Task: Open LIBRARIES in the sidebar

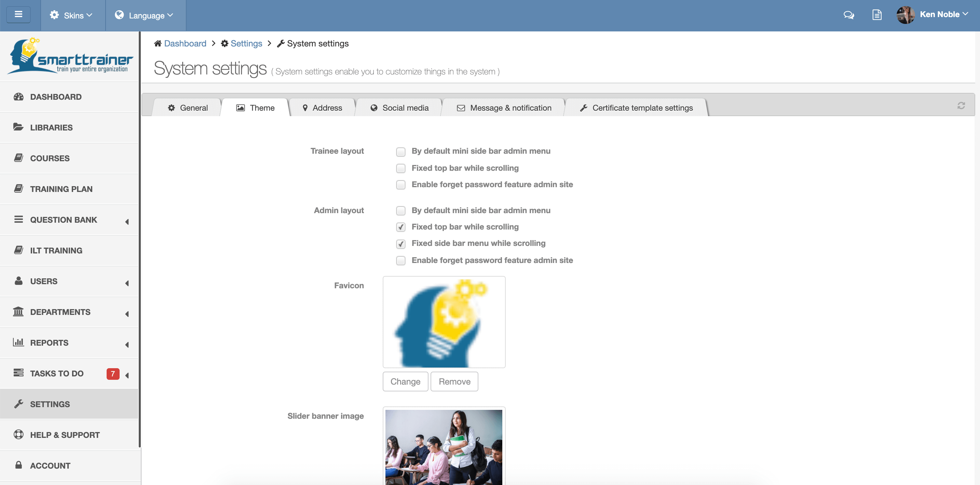Action: point(69,127)
